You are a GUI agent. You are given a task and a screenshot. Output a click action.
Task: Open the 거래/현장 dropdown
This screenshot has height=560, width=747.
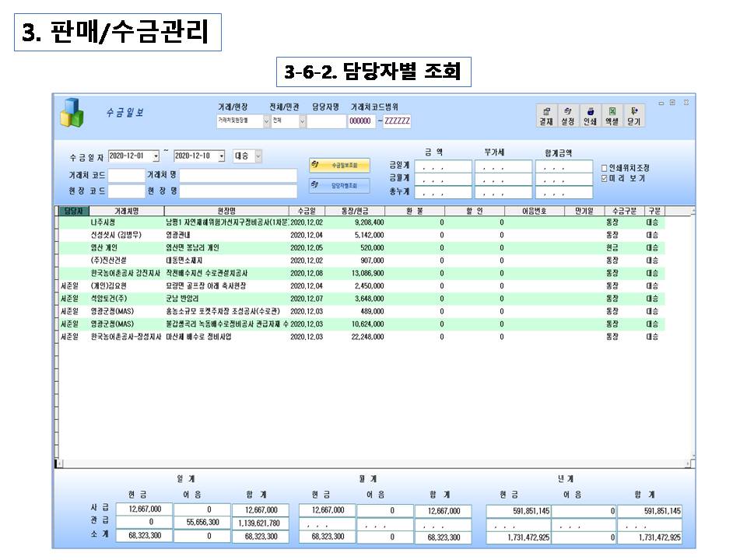coord(266,121)
